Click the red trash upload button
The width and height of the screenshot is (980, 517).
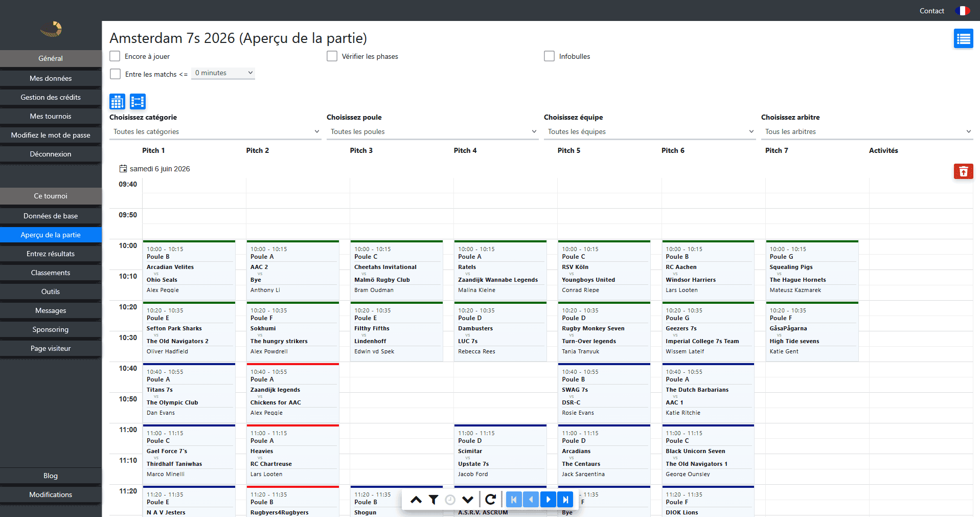[963, 171]
